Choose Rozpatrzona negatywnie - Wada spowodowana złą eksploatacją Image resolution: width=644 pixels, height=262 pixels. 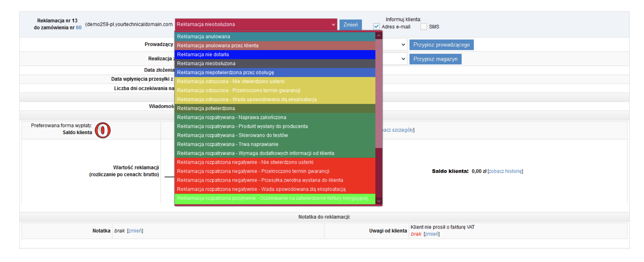pyautogui.click(x=275, y=189)
